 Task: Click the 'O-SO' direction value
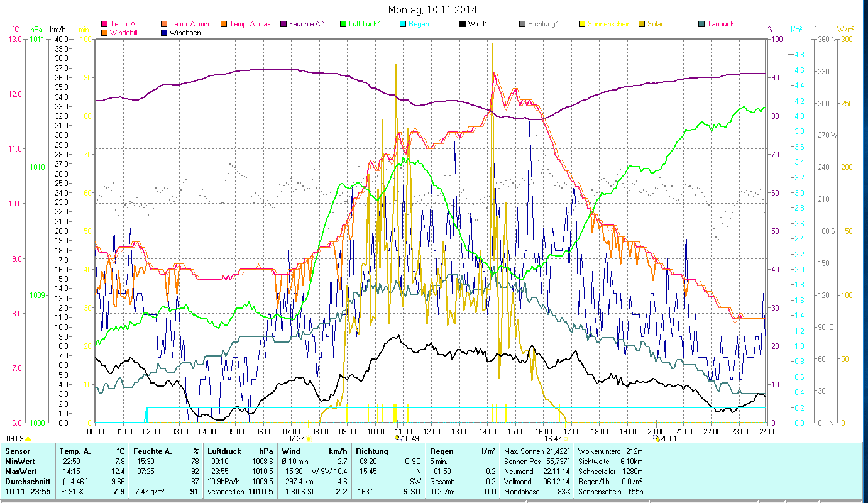412,462
